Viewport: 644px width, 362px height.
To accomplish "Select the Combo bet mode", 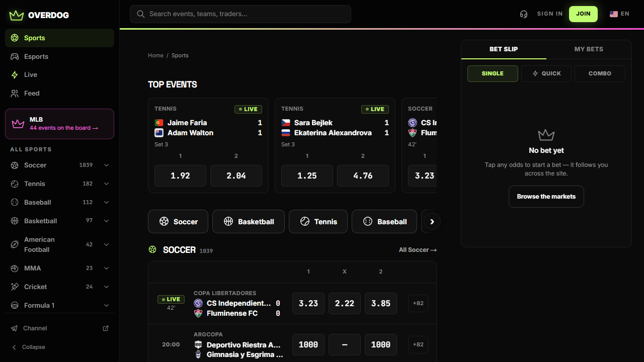I will 600,73.
